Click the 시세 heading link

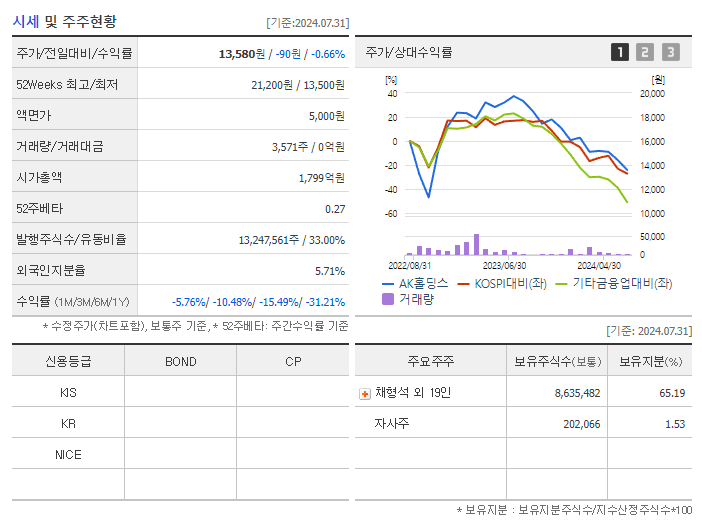coord(26,21)
